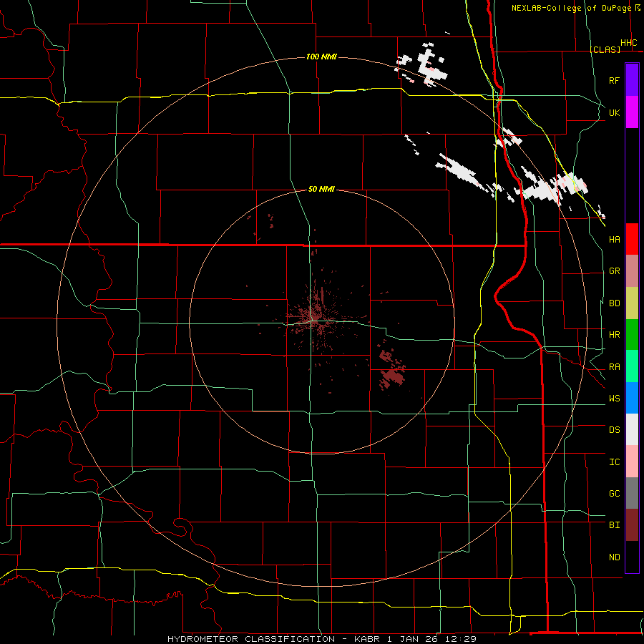The image size is (644, 644).
Task: Click the ND legend label
Action: point(614,557)
